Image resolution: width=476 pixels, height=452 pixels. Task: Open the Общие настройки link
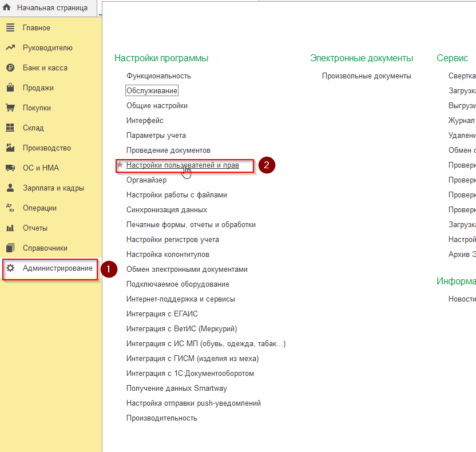click(x=157, y=106)
